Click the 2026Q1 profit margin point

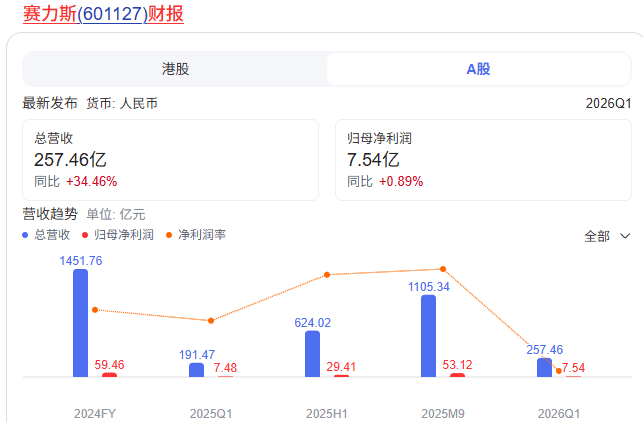pyautogui.click(x=559, y=371)
